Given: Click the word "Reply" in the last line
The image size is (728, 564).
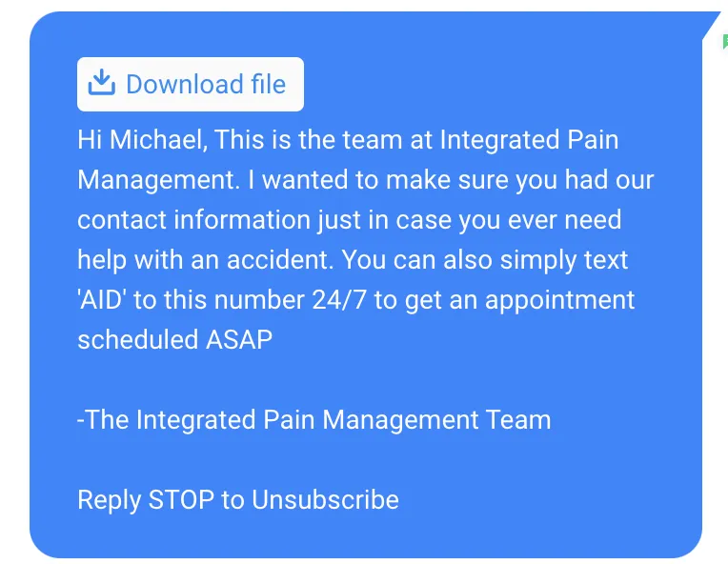Looking at the screenshot, I should [x=110, y=500].
